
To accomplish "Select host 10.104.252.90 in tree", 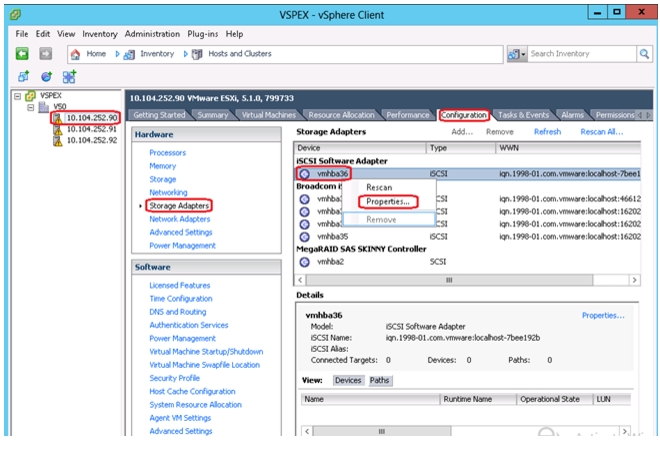I will coord(92,118).
